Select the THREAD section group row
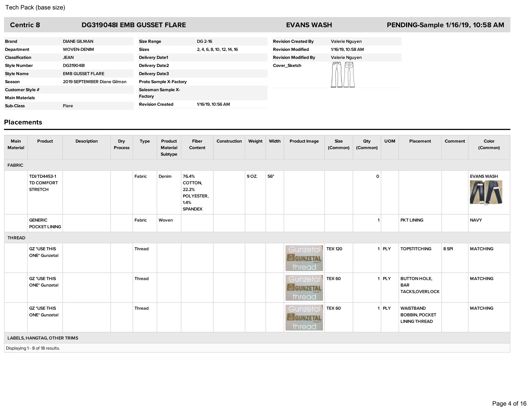Screen dimensions: 532x411 point(257,238)
